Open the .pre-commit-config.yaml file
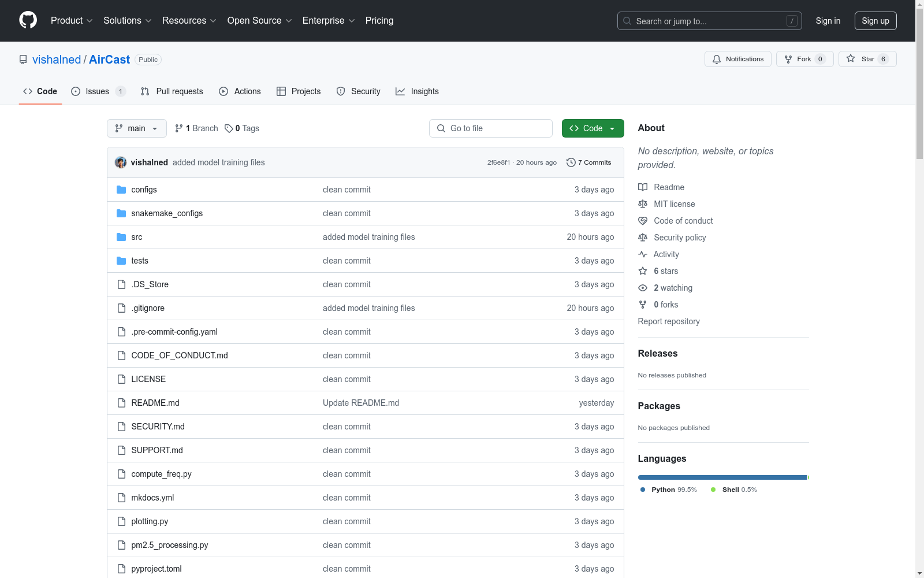 click(174, 332)
